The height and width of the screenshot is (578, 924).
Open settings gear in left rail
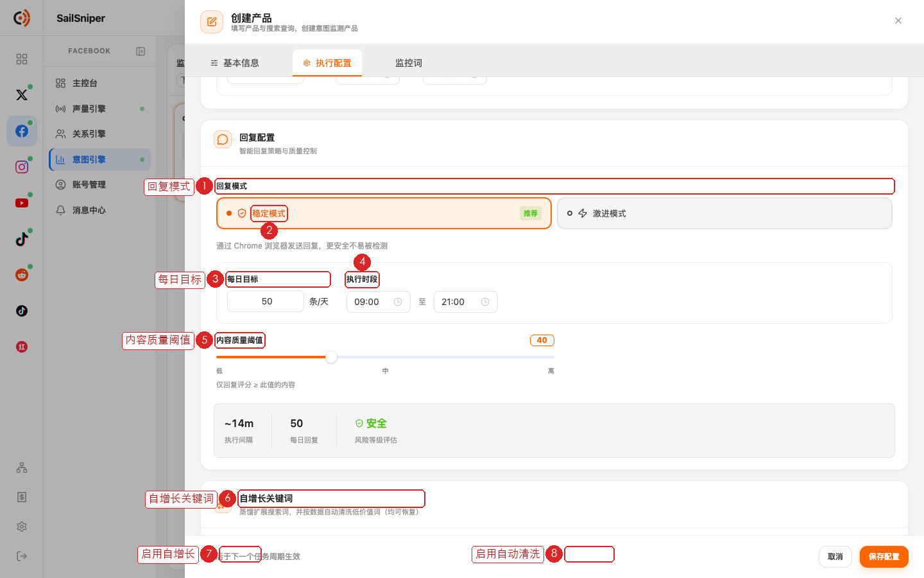click(22, 527)
